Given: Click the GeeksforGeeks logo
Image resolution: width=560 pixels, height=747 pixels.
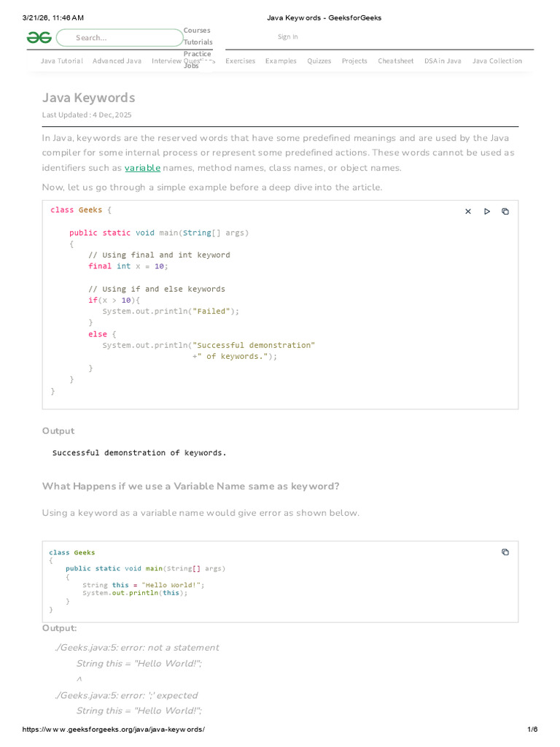Looking at the screenshot, I should pyautogui.click(x=39, y=37).
